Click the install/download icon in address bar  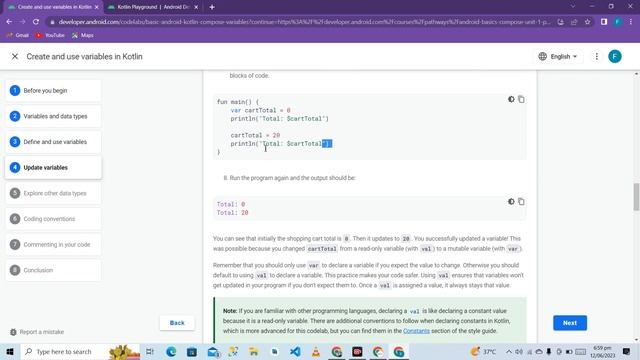(560, 22)
